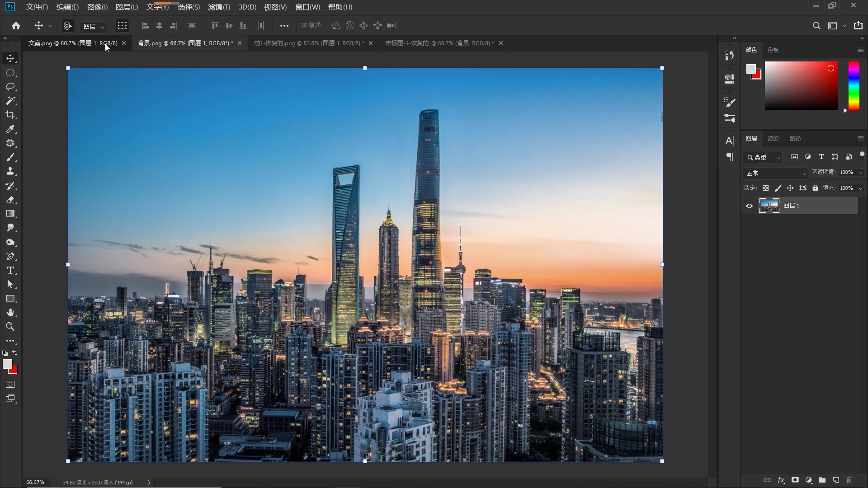
Task: Create a new layer in the Layers panel
Action: 836,480
